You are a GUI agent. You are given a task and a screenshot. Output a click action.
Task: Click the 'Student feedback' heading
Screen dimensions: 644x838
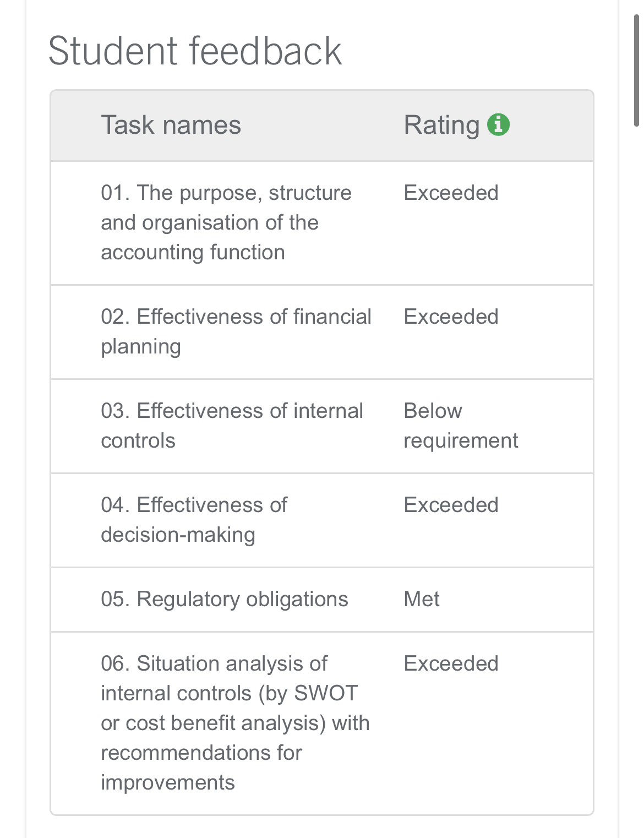coord(195,51)
